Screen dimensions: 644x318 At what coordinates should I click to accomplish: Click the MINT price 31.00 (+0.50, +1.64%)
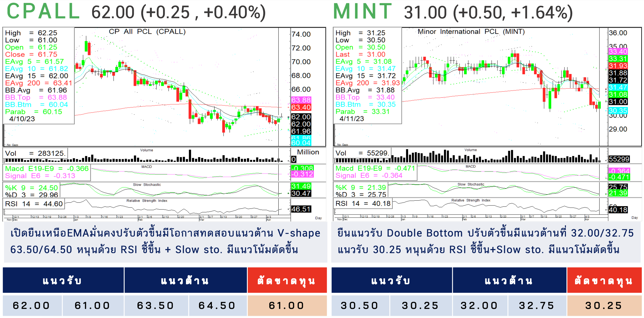click(x=488, y=13)
